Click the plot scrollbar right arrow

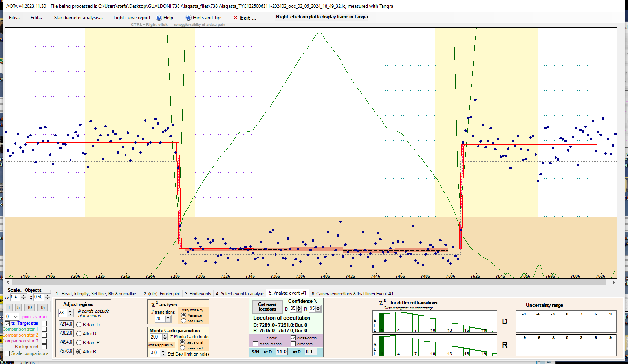click(613, 282)
